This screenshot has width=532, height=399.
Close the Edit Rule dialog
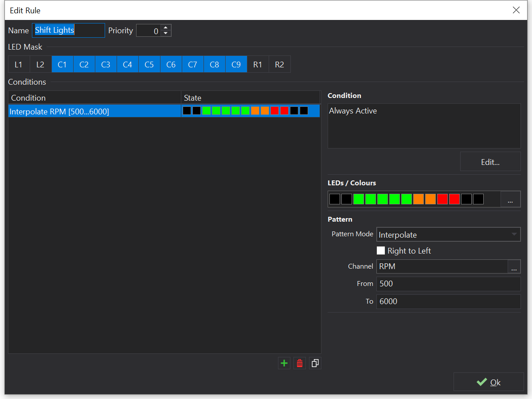pyautogui.click(x=516, y=10)
